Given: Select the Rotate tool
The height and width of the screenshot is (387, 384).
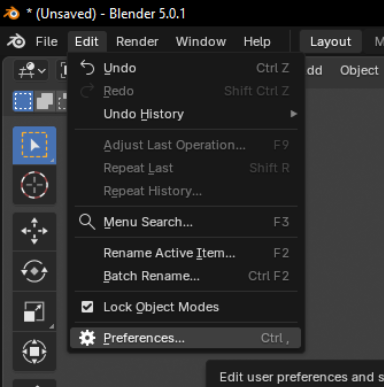Looking at the screenshot, I should tap(34, 271).
